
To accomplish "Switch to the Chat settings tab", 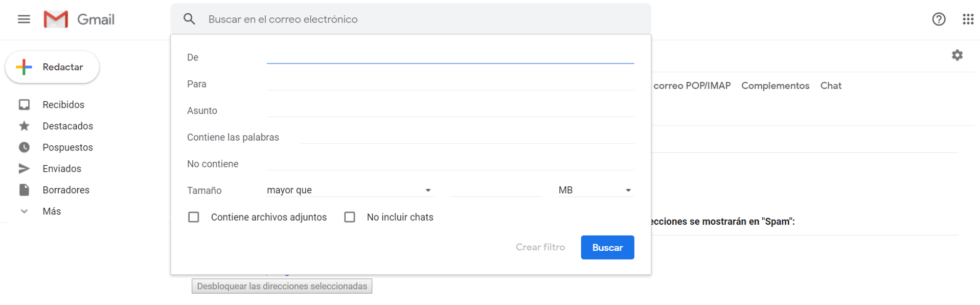I will [831, 86].
